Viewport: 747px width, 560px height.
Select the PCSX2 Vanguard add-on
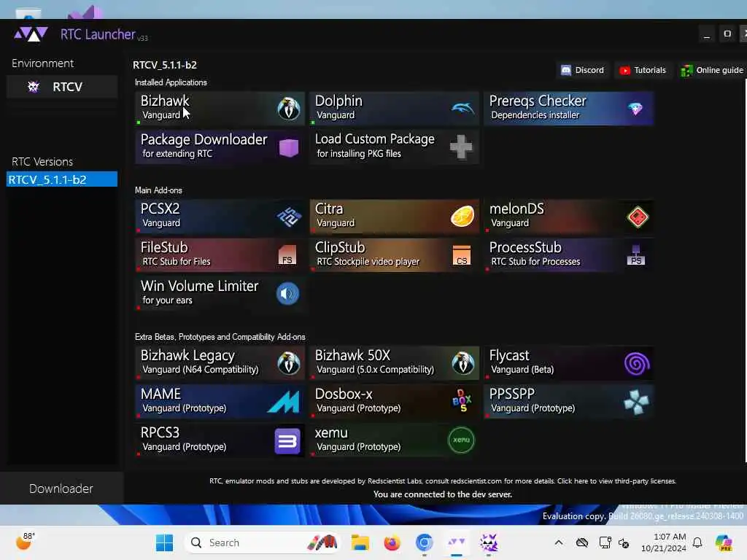(220, 216)
